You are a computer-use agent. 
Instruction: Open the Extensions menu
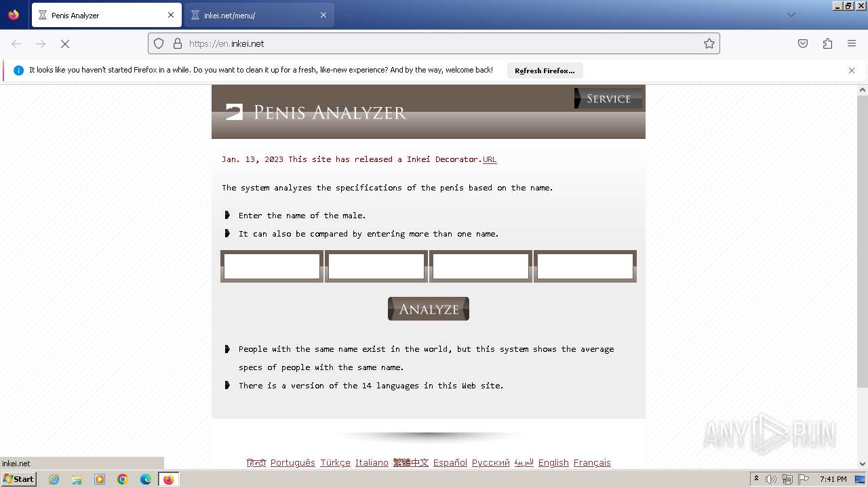tap(827, 43)
